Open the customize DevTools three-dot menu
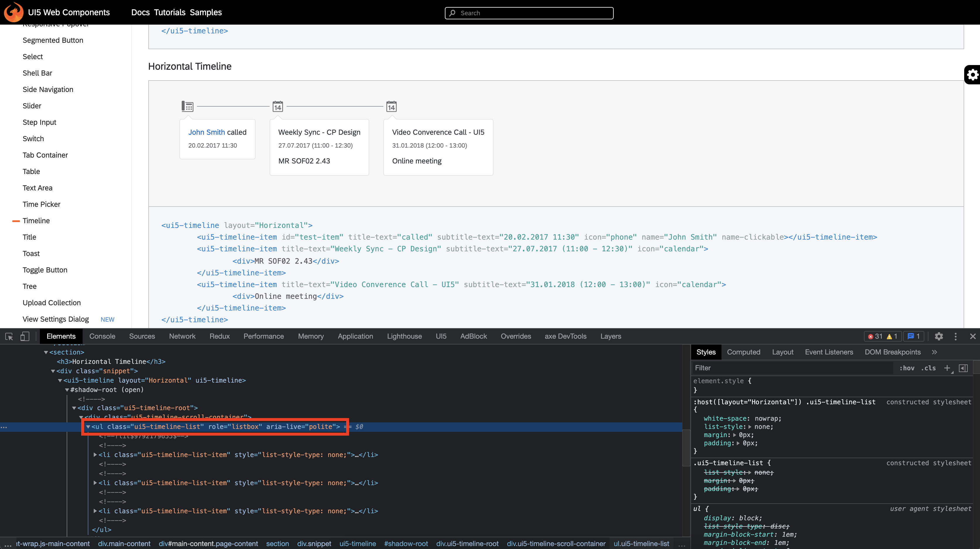Image resolution: width=980 pixels, height=549 pixels. click(x=956, y=337)
